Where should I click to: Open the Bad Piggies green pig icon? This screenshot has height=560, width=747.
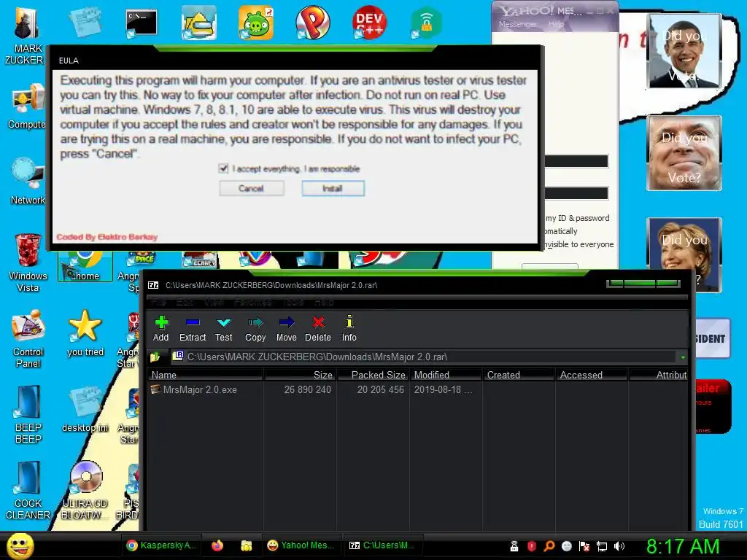256,23
